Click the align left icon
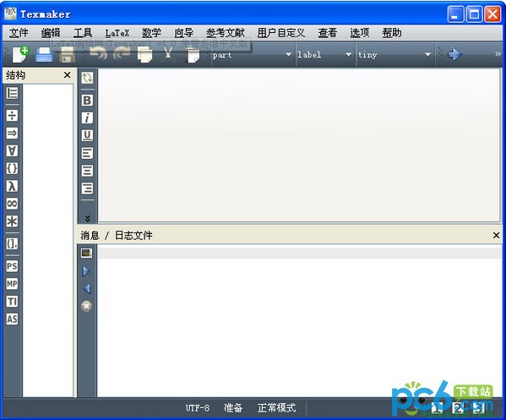This screenshot has height=420, width=506. pyautogui.click(x=87, y=153)
